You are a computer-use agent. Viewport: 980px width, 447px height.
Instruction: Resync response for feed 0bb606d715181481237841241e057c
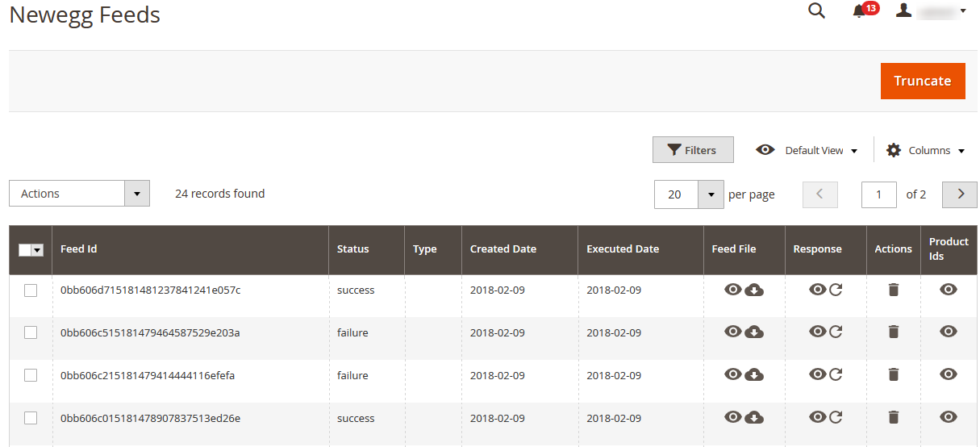click(x=836, y=290)
